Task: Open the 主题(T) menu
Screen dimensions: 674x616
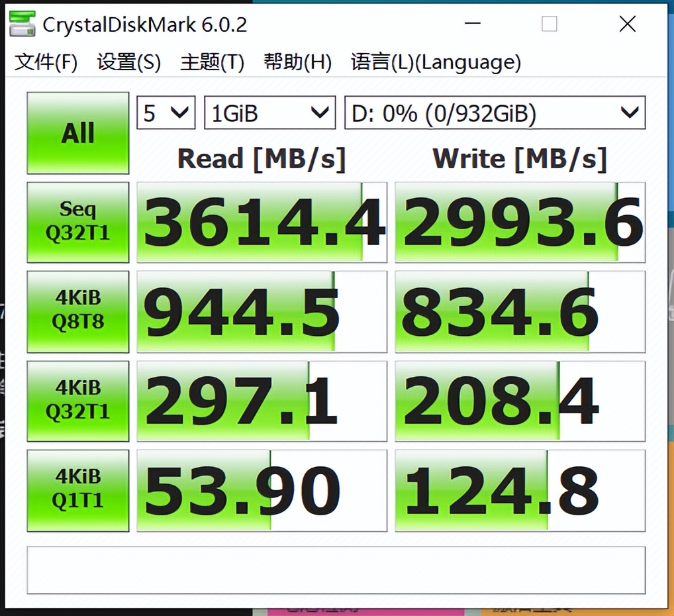Action: point(213,62)
